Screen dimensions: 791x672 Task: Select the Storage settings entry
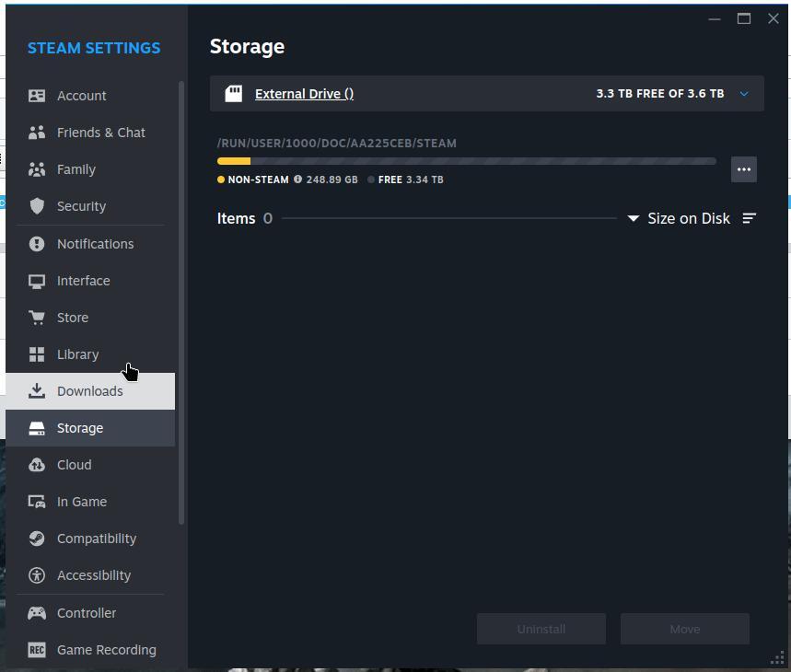pyautogui.click(x=90, y=428)
